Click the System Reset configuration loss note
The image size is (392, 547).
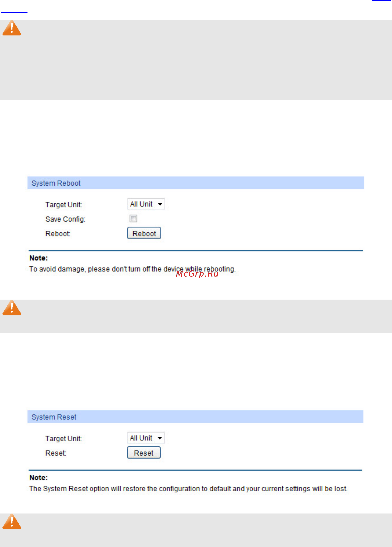coord(188,489)
